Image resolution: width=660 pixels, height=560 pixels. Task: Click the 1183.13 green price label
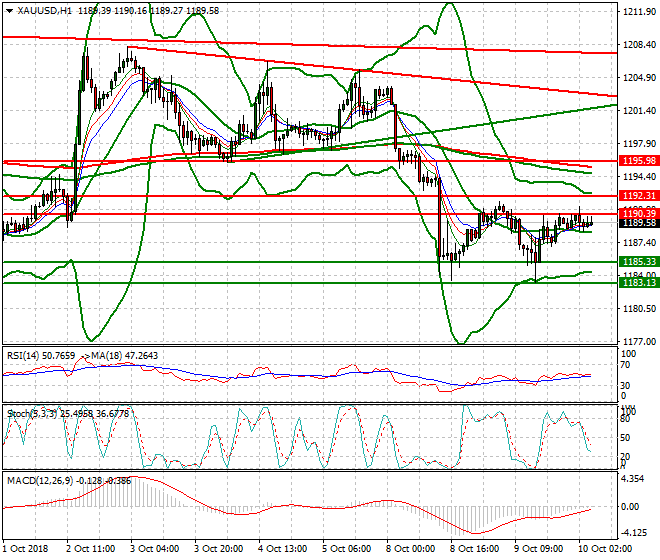click(639, 283)
